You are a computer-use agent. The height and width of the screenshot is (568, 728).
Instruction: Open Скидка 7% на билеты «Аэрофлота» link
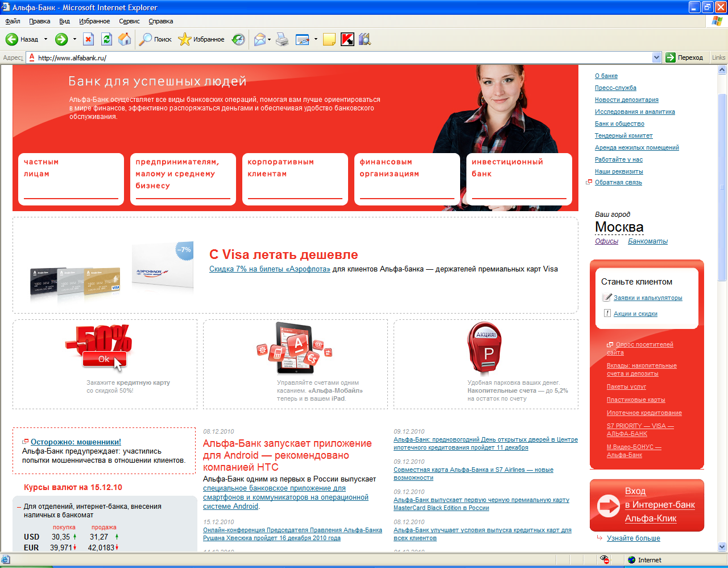(270, 269)
